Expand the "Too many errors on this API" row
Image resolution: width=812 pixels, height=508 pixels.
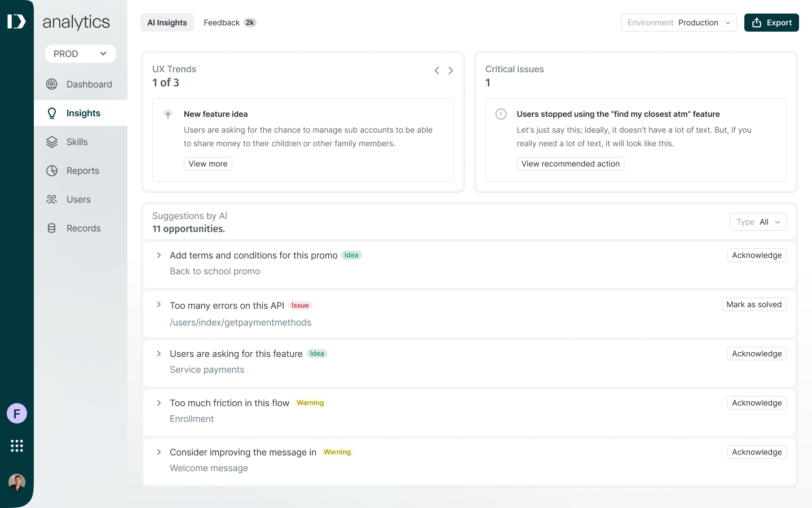[159, 305]
